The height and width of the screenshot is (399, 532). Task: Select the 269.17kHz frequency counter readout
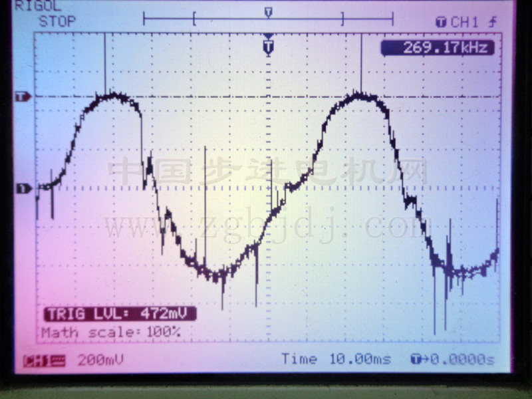(437, 47)
